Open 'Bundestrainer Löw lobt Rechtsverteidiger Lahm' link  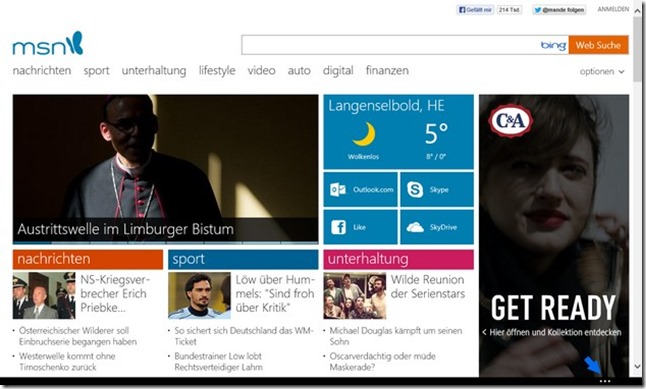click(x=218, y=361)
